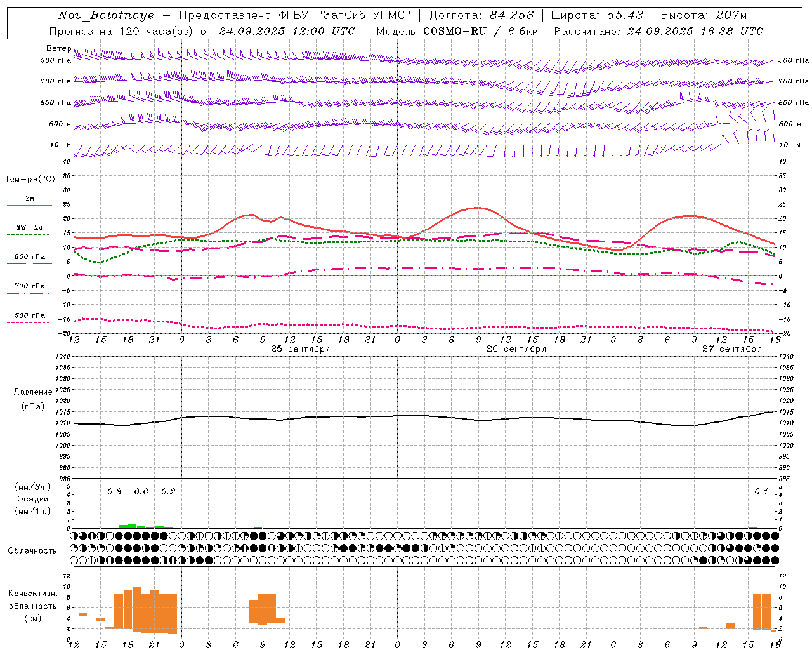Click the Облачность cloudiness label
Viewport: 812px width, 650px height.
[x=32, y=550]
